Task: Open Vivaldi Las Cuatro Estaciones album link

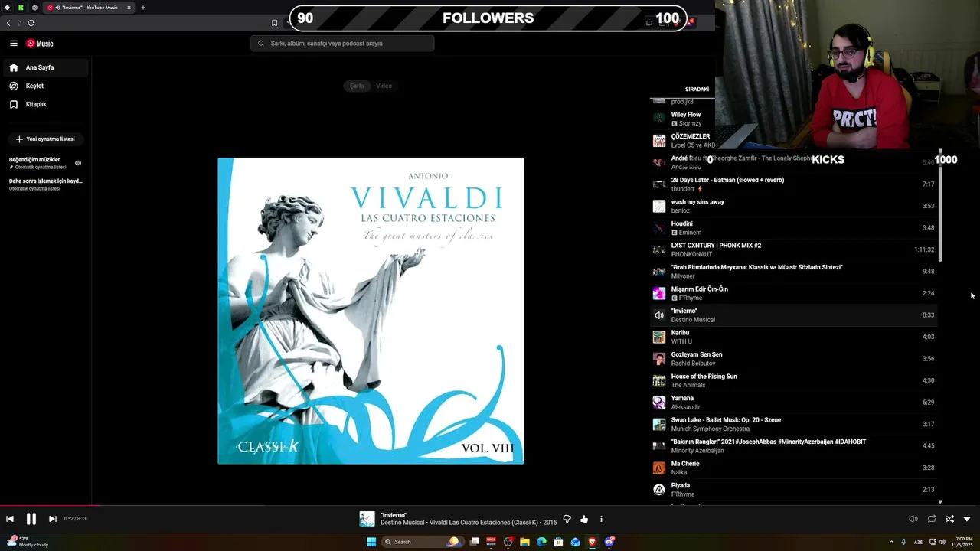Action: (x=484, y=523)
